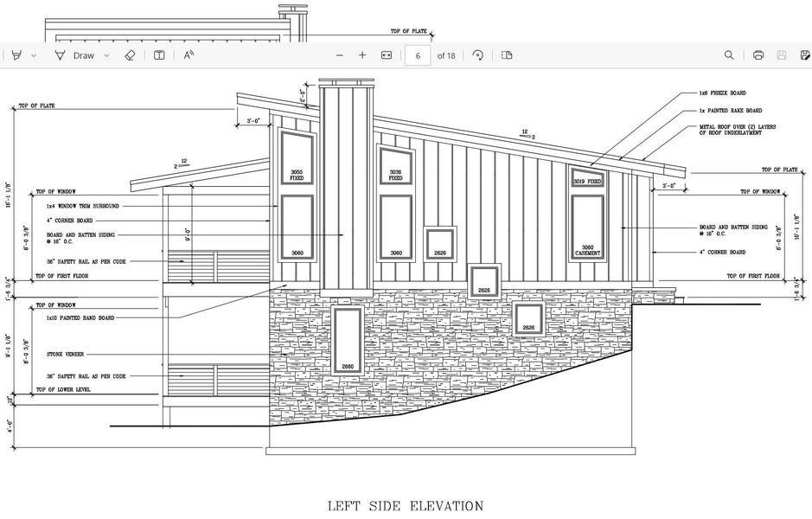
Task: Select the LEFT SIDE ELEVATION title text
Action: click(405, 506)
